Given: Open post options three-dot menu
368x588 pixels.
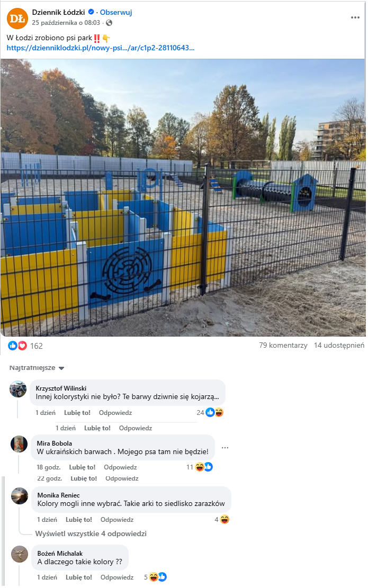Looking at the screenshot, I should click(355, 17).
